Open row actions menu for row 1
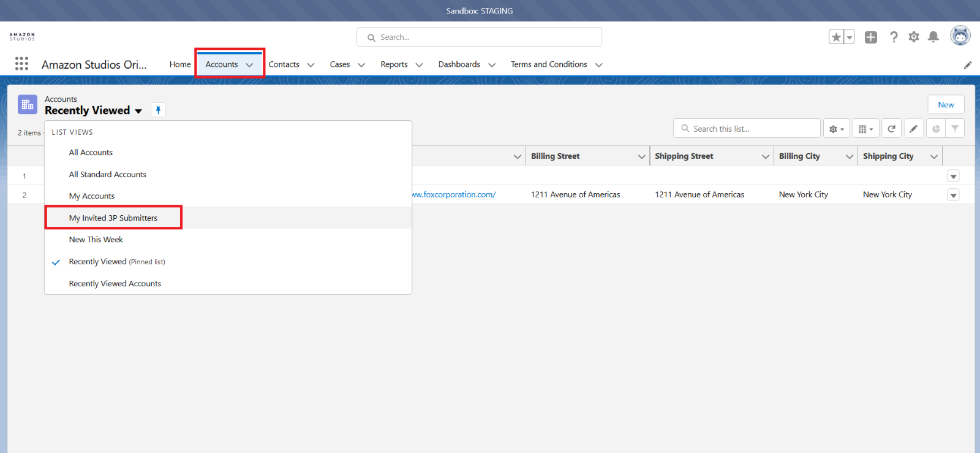980x453 pixels. click(x=953, y=176)
